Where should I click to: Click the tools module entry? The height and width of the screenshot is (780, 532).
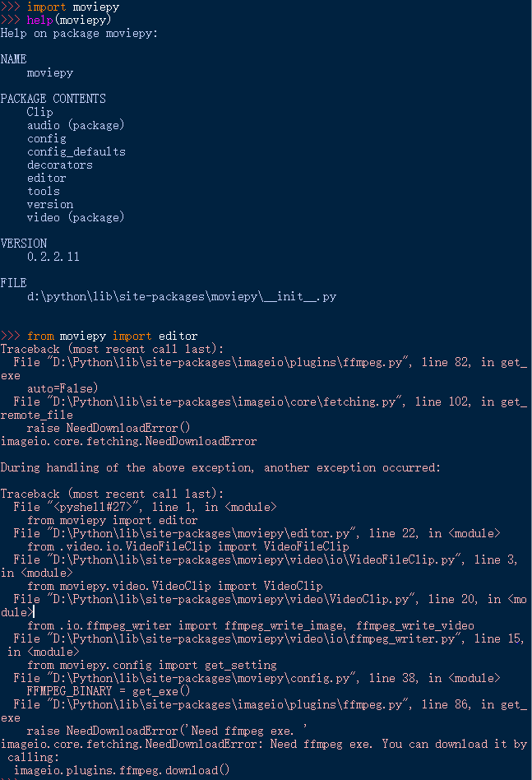click(44, 191)
